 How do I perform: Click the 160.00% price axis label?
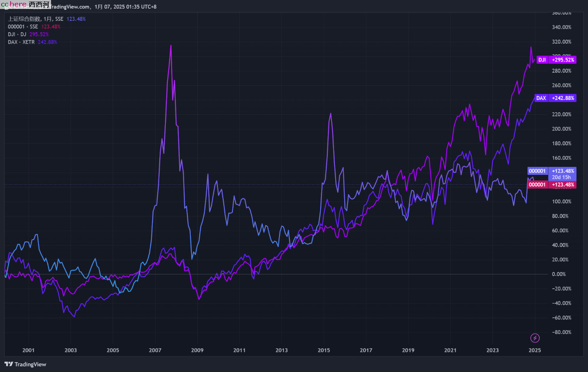pos(561,158)
